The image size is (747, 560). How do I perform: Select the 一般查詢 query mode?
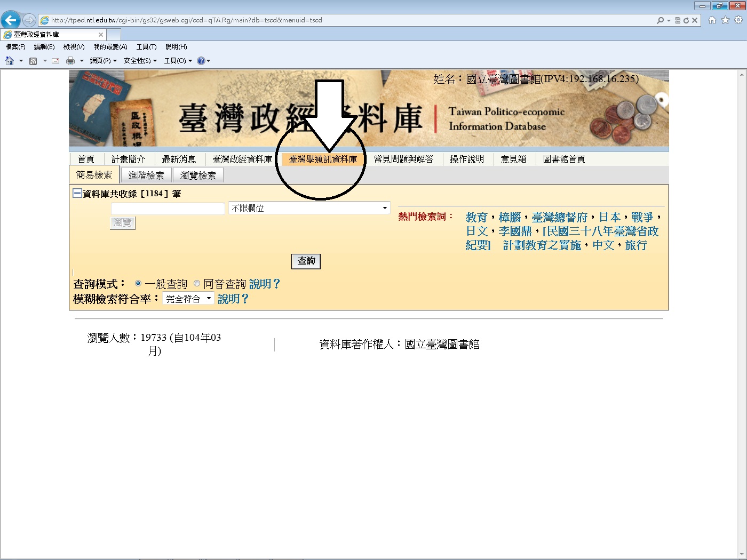tap(138, 284)
